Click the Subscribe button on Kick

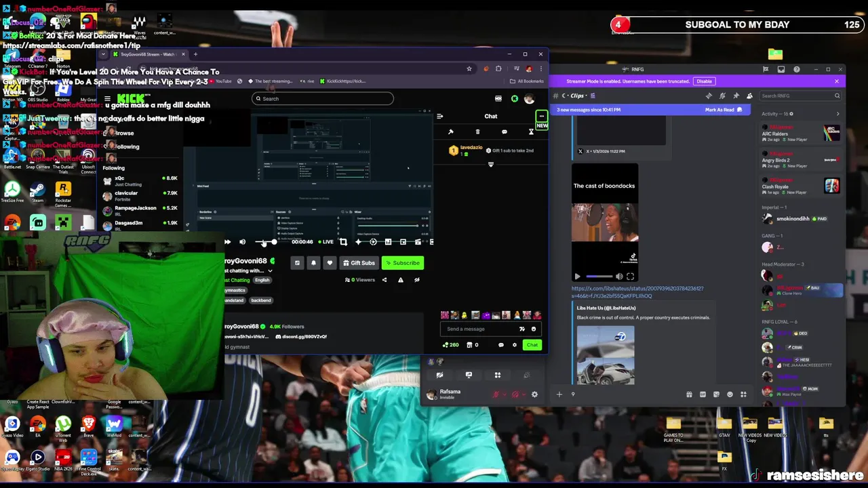403,263
